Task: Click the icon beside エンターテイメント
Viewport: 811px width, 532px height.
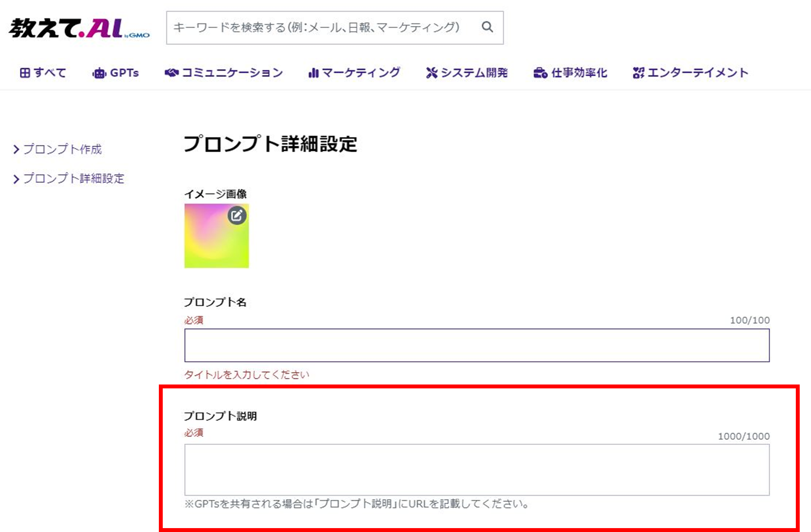Action: 638,73
